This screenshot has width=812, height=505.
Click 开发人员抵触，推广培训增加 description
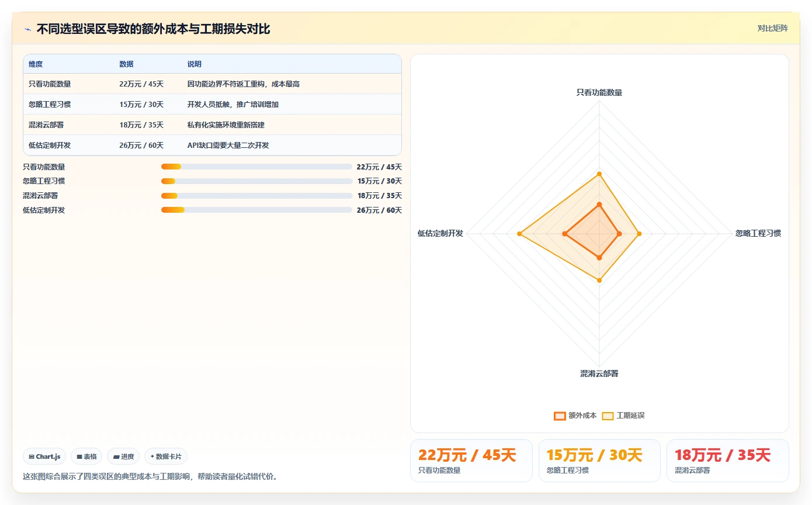(233, 105)
